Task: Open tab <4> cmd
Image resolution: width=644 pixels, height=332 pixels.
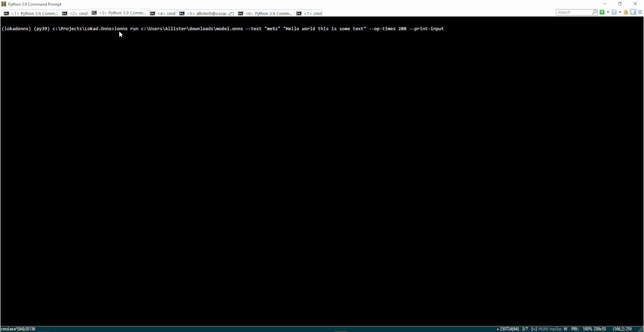Action: coord(163,13)
